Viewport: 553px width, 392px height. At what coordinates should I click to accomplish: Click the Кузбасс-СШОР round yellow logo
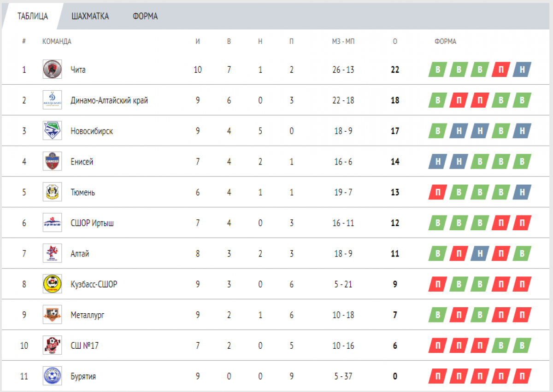tap(52, 284)
